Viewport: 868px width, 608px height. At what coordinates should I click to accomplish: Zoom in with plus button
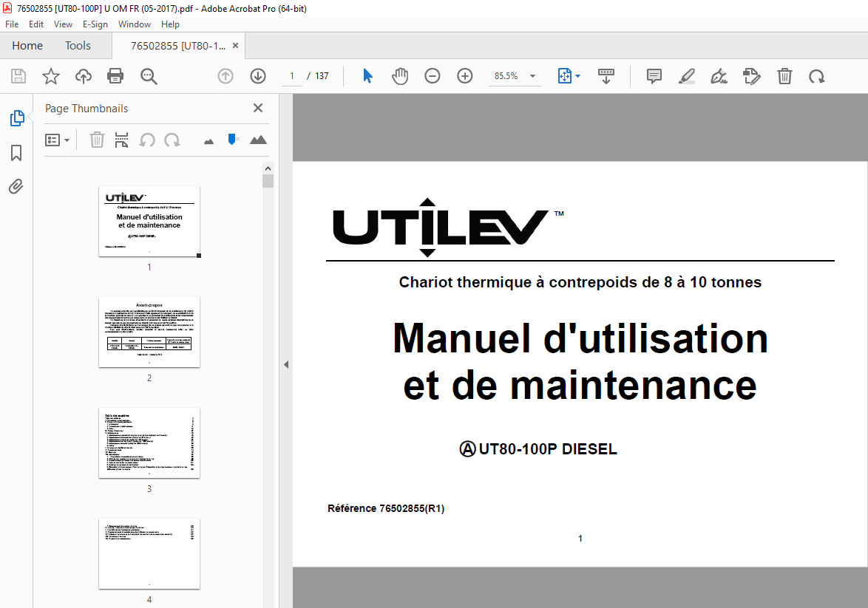click(x=465, y=76)
